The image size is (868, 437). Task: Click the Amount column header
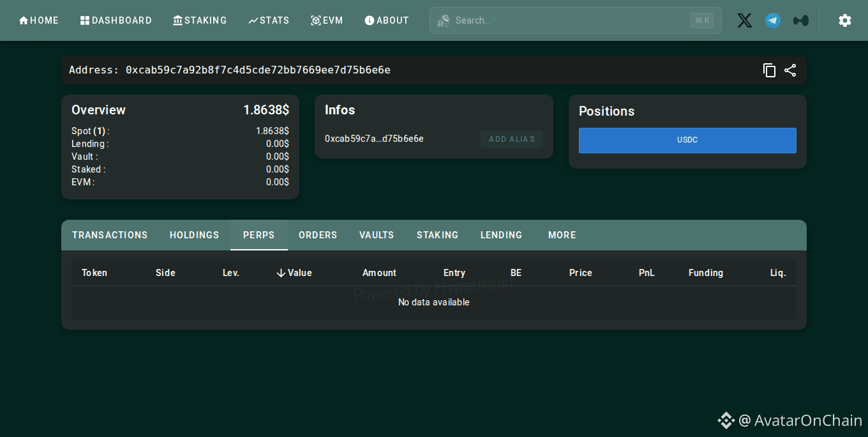point(379,273)
